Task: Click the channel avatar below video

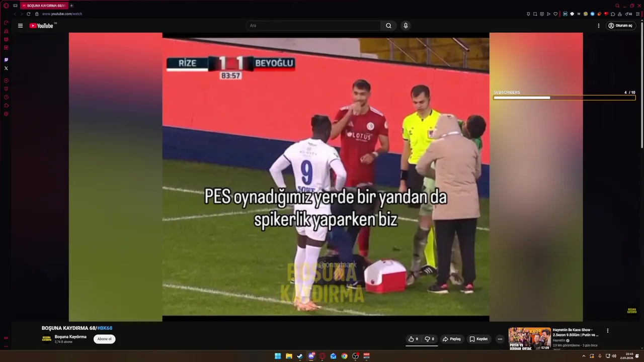Action: coord(46,339)
